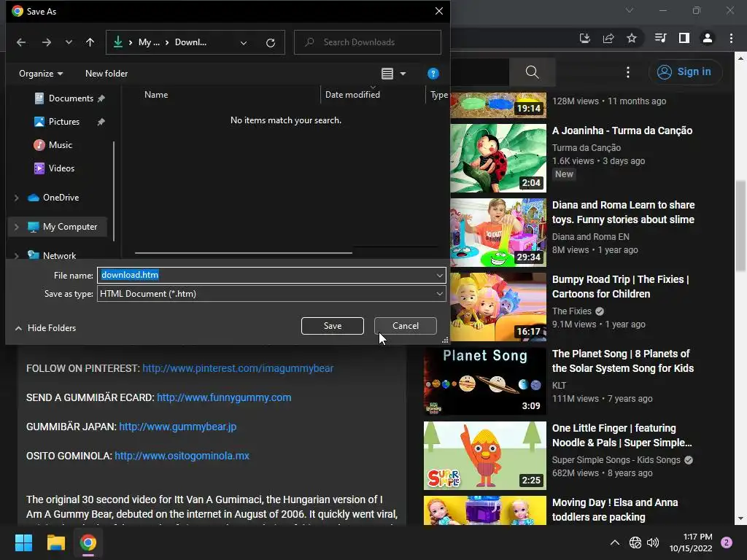Show hidden system tray icons

pyautogui.click(x=615, y=542)
